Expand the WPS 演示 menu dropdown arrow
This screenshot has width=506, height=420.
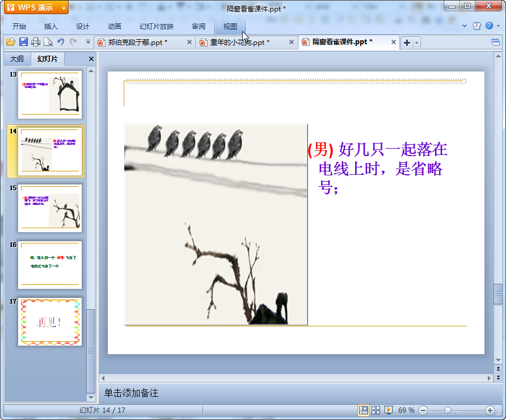(64, 8)
